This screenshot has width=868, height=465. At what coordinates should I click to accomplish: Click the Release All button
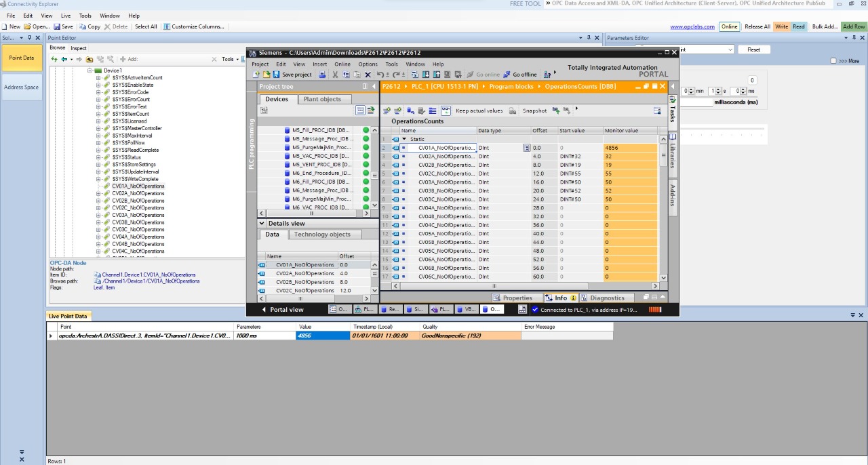(x=757, y=26)
